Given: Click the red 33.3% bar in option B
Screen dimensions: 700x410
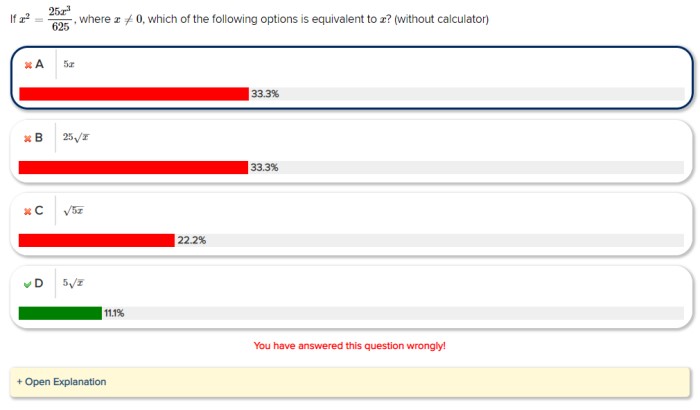Looking at the screenshot, I should pos(133,167).
